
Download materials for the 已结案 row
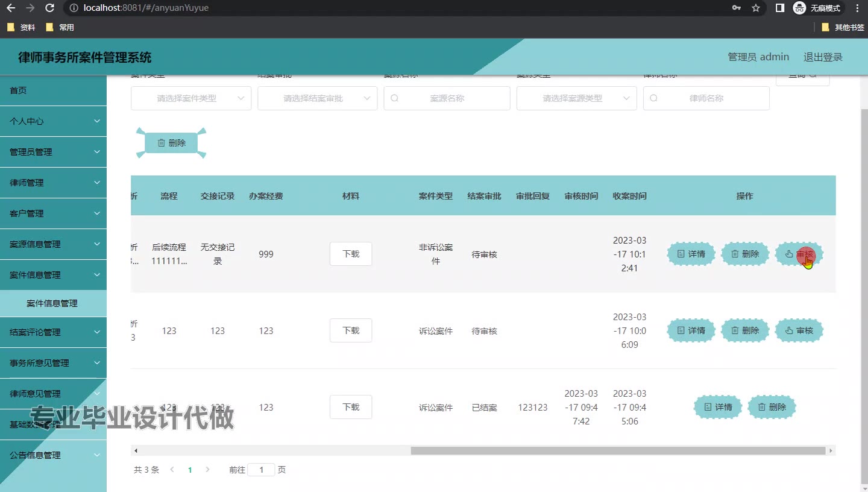click(x=351, y=407)
